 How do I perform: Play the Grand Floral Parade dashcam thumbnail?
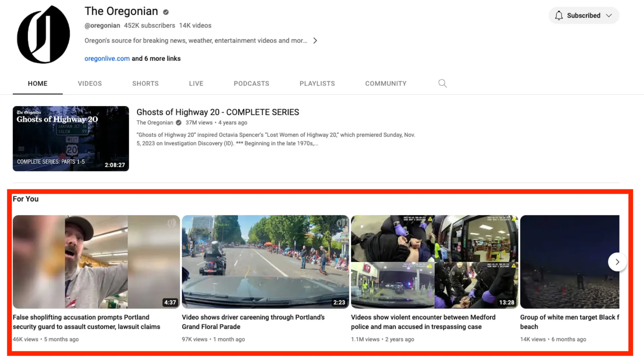[x=265, y=262]
